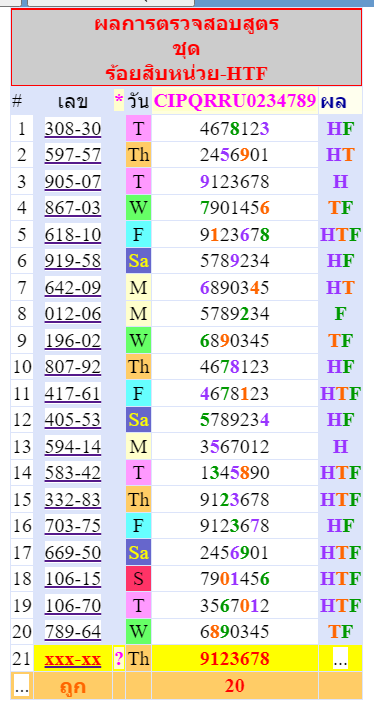Click the เลข column header

73,101
